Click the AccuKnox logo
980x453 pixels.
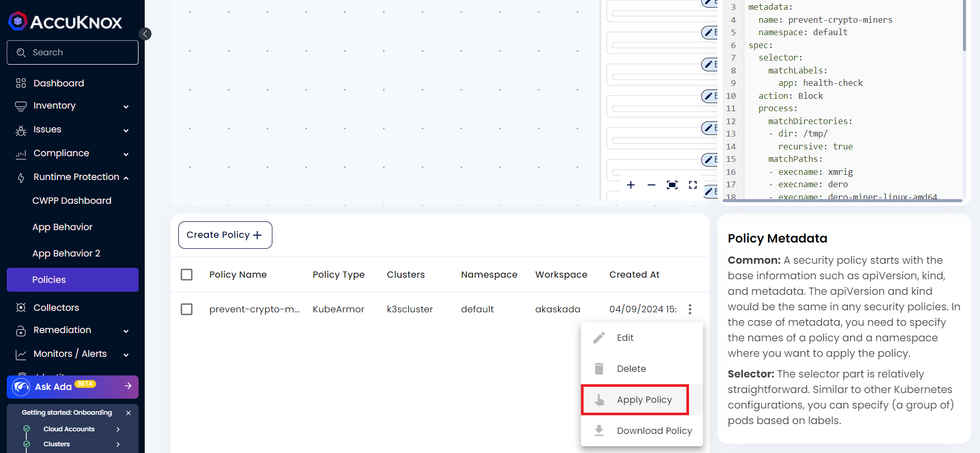coord(65,22)
